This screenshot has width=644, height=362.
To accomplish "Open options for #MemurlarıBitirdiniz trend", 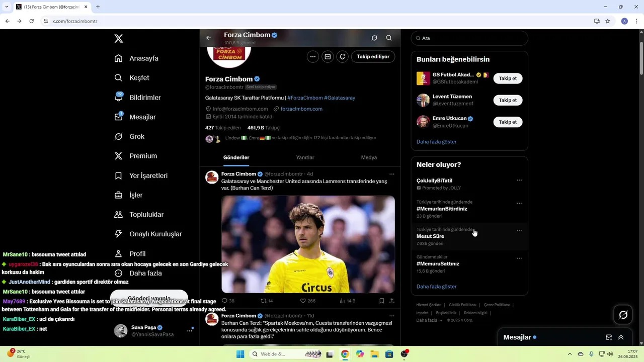I will point(519,204).
